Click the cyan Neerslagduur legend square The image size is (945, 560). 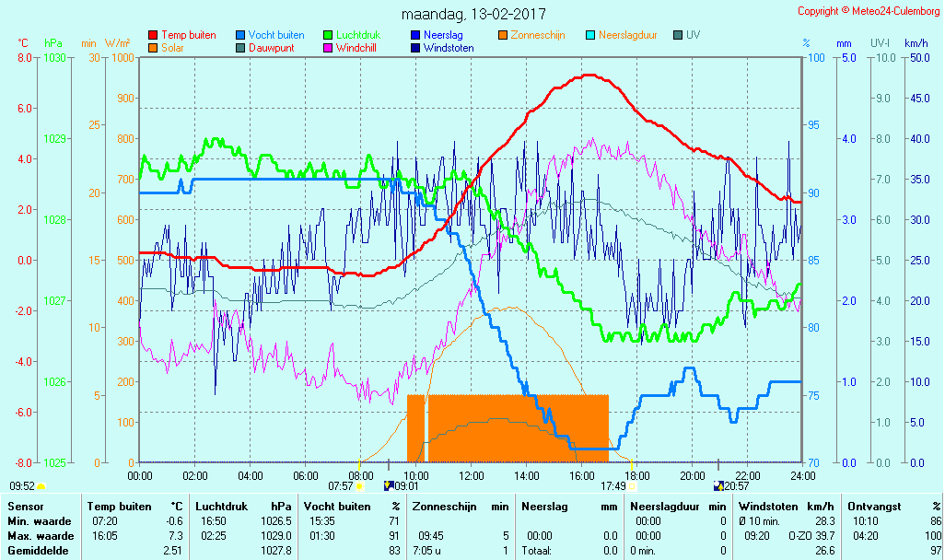coord(590,35)
